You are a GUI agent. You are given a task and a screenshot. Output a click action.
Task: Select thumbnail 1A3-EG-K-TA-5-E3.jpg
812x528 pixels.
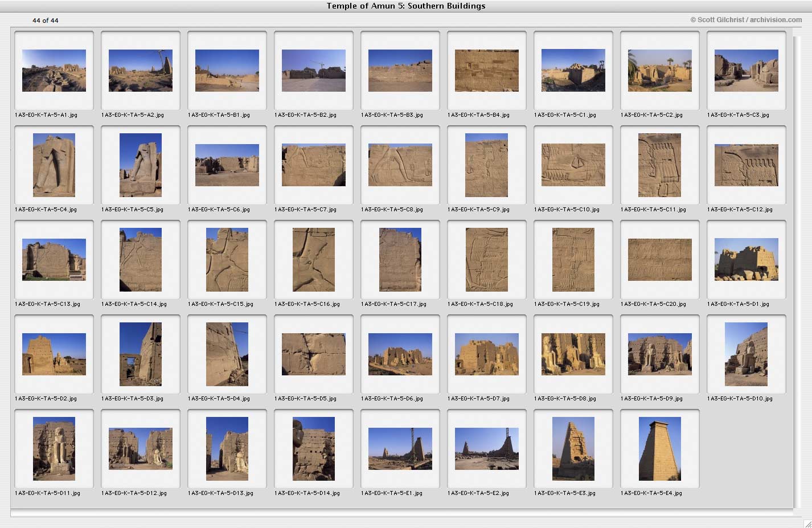click(573, 449)
